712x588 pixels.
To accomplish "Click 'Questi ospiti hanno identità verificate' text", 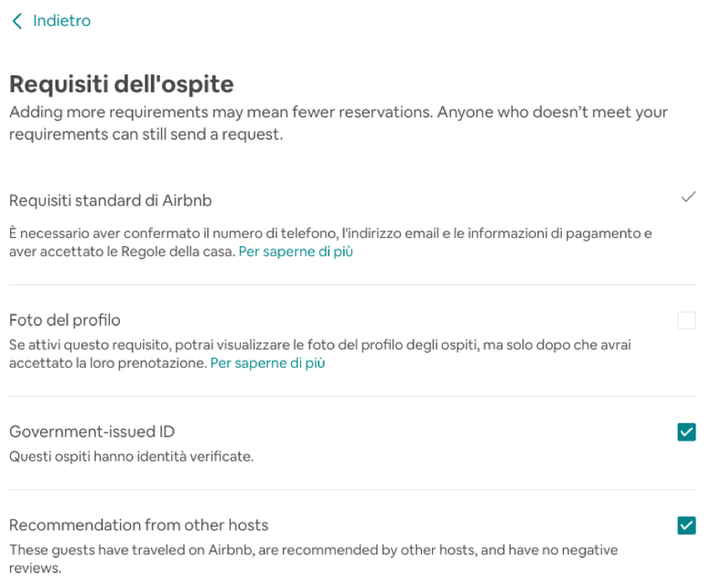I will (x=131, y=455).
